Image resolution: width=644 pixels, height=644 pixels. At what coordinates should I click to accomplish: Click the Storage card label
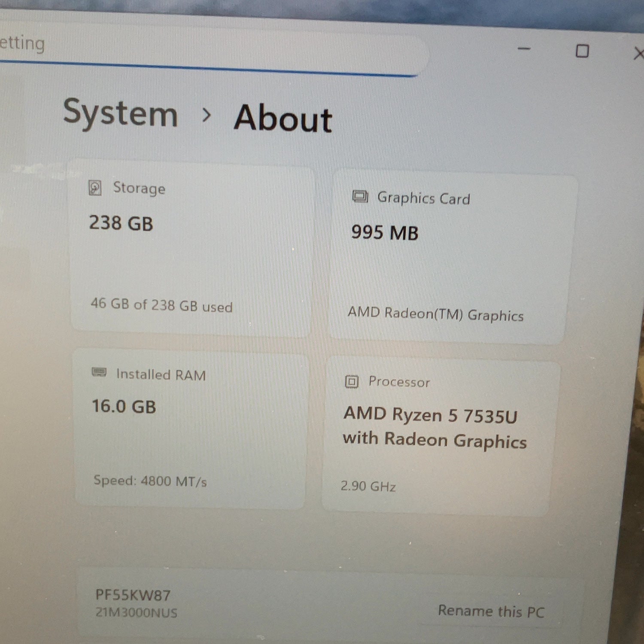click(x=139, y=188)
